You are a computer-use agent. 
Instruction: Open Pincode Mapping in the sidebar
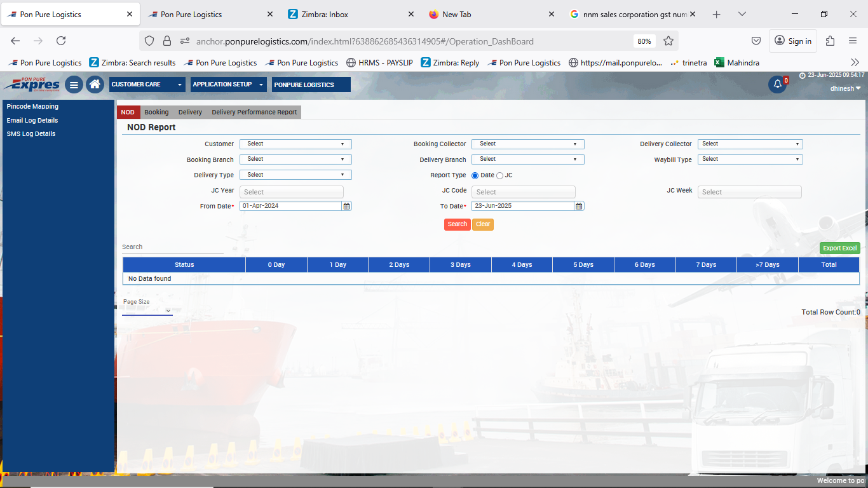coord(32,107)
